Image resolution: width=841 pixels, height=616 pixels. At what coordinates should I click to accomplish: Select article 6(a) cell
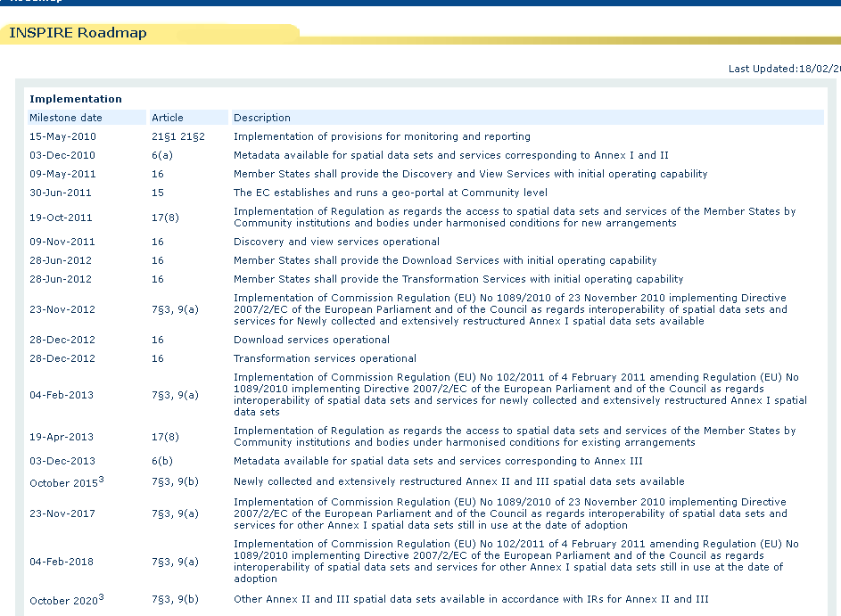[x=162, y=155]
